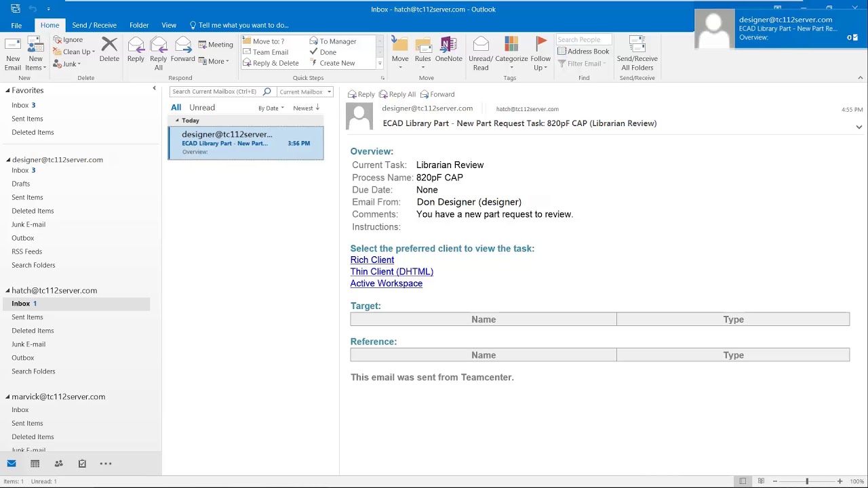Screen dimensions: 868x488
Task: Open the Follow Up flag menu
Action: point(540,54)
